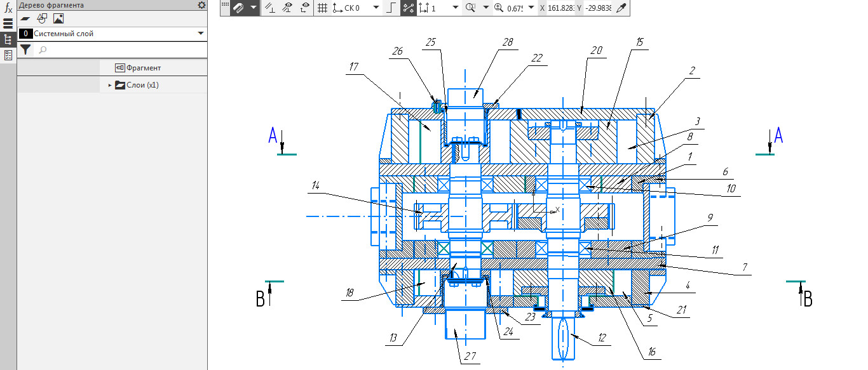
Task: Click the shapes objects view icon
Action: tap(42, 18)
